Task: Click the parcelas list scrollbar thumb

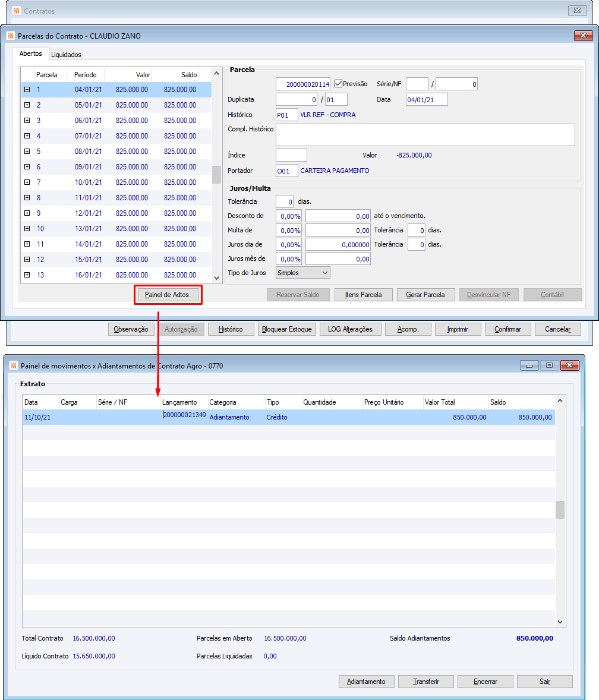Action: pos(216,175)
